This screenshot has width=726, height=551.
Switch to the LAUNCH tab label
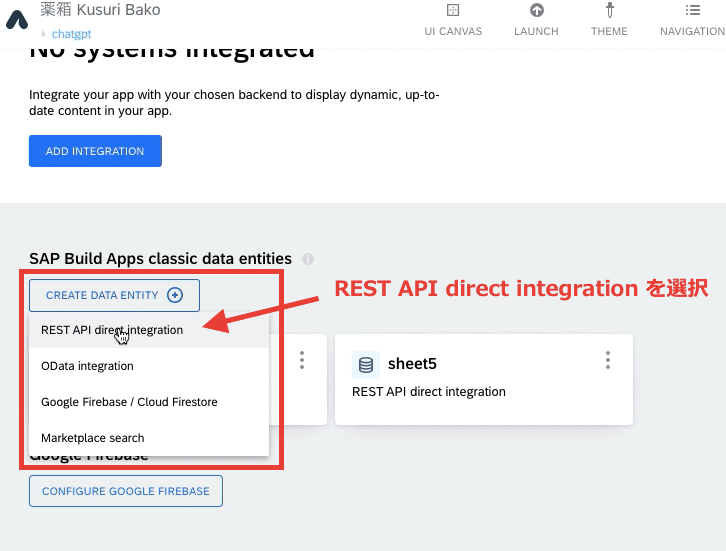point(536,31)
